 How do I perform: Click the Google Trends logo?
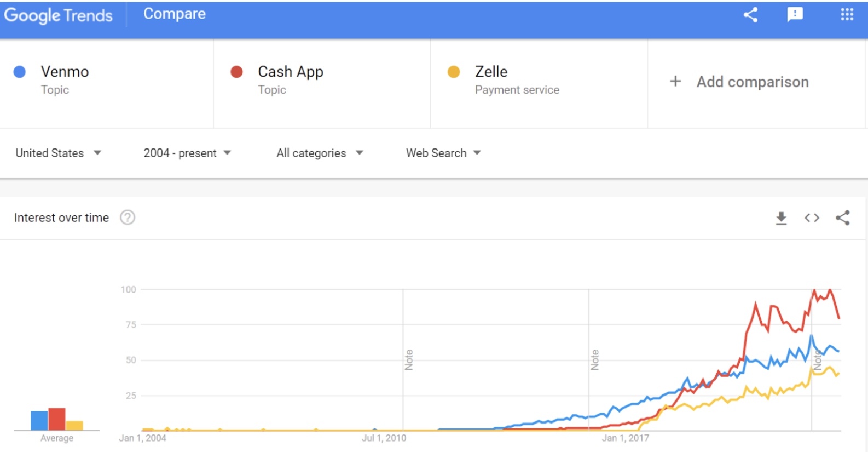click(x=58, y=15)
